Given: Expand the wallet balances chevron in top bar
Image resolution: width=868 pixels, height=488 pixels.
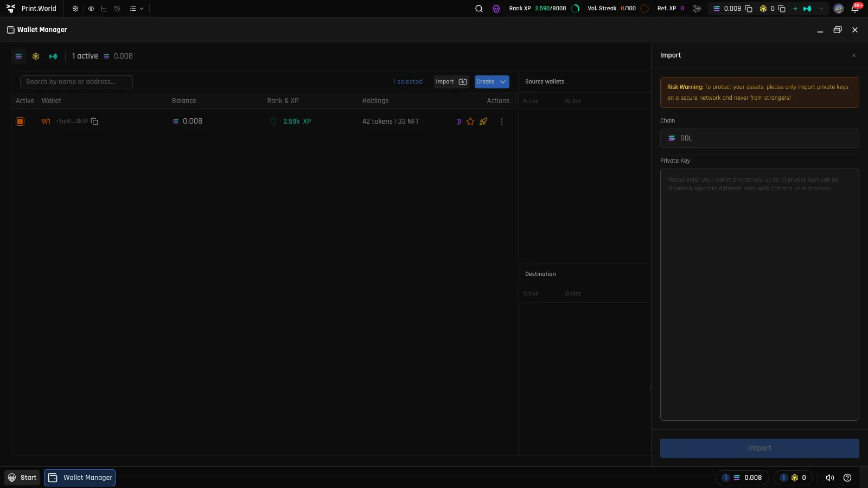Looking at the screenshot, I should coord(821,9).
